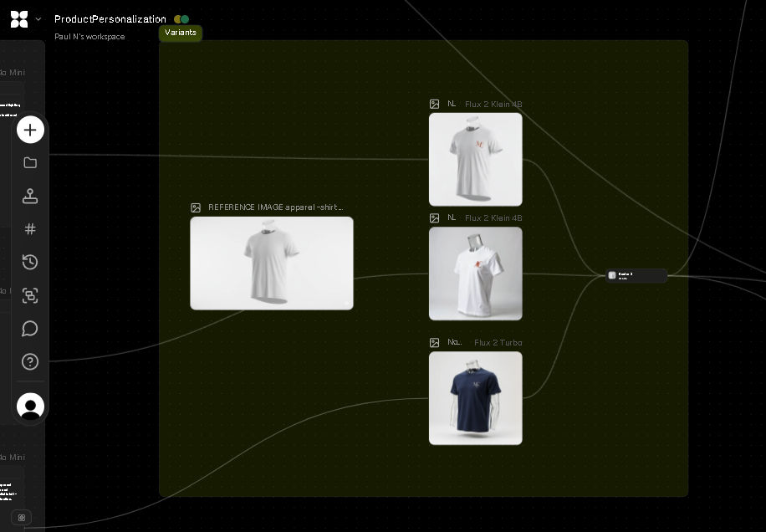Toggle the overlapping presence dots next to the title
This screenshot has width=766, height=532.
pos(181,19)
